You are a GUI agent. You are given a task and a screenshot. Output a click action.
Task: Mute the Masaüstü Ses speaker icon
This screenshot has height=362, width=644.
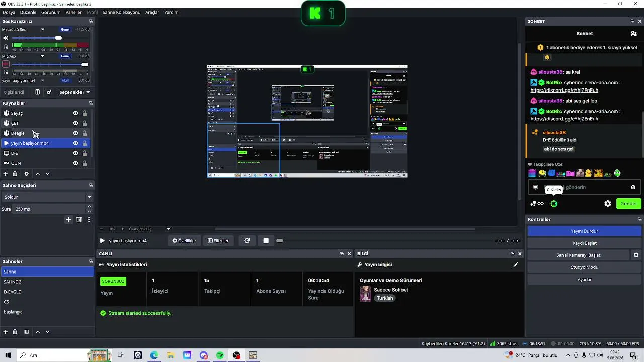[6, 38]
